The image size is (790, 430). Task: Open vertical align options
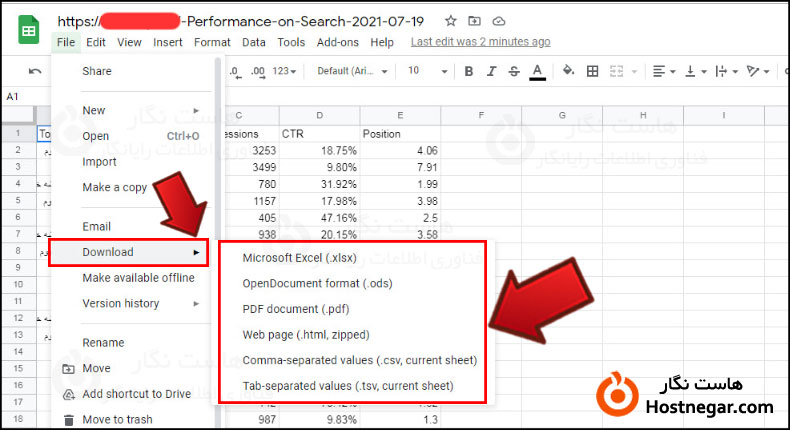[x=695, y=71]
